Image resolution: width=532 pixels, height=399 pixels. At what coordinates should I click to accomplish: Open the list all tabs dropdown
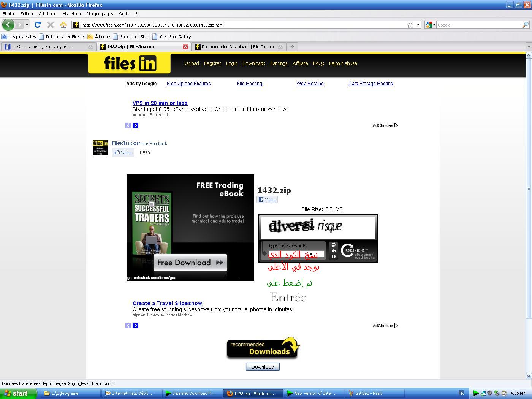529,47
